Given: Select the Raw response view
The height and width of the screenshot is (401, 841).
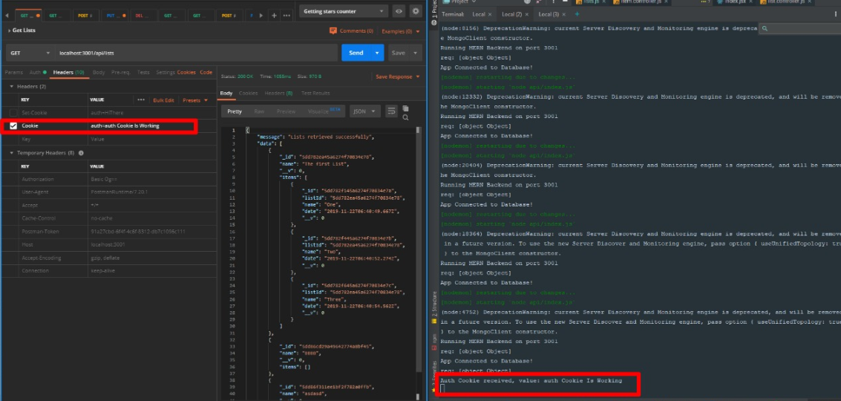Looking at the screenshot, I should tap(259, 112).
